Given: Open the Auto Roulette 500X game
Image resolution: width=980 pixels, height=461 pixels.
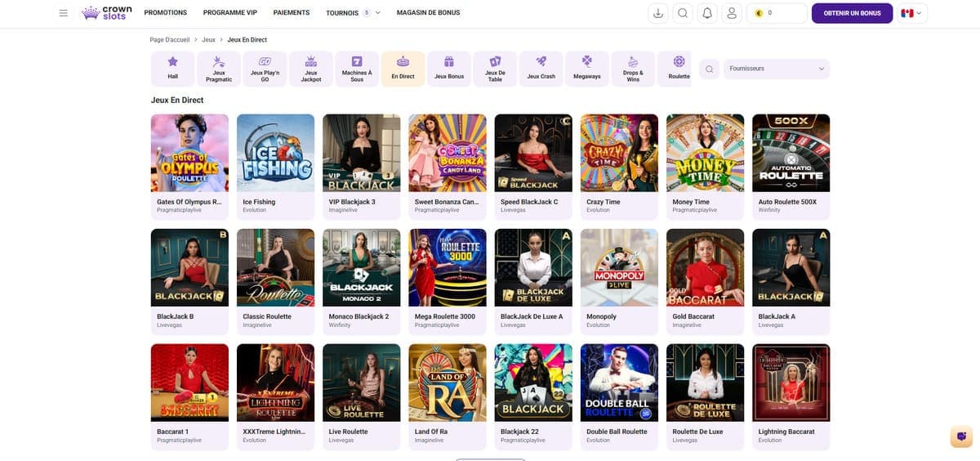Looking at the screenshot, I should pyautogui.click(x=791, y=167).
